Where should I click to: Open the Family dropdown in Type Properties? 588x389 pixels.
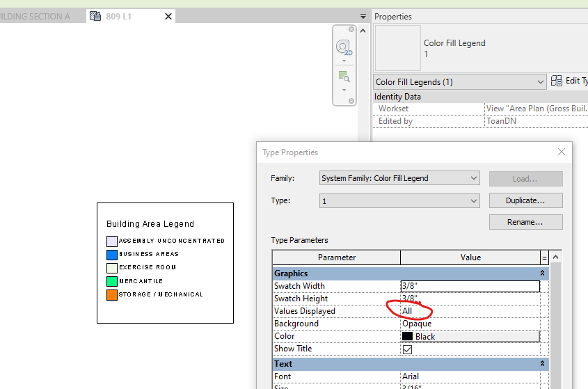(399, 178)
